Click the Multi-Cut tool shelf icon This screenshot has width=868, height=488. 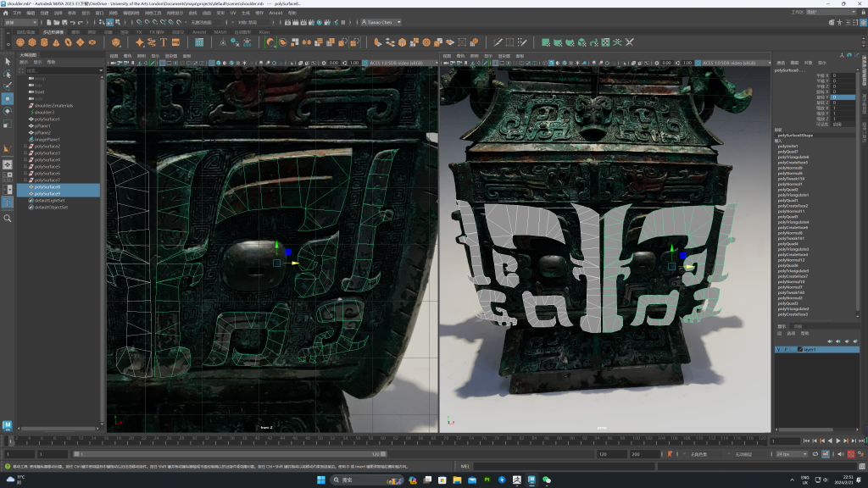click(498, 42)
